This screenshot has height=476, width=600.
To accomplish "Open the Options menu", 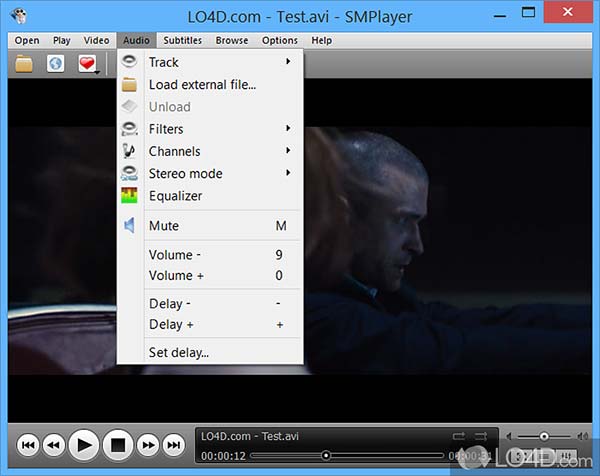I will coord(280,40).
